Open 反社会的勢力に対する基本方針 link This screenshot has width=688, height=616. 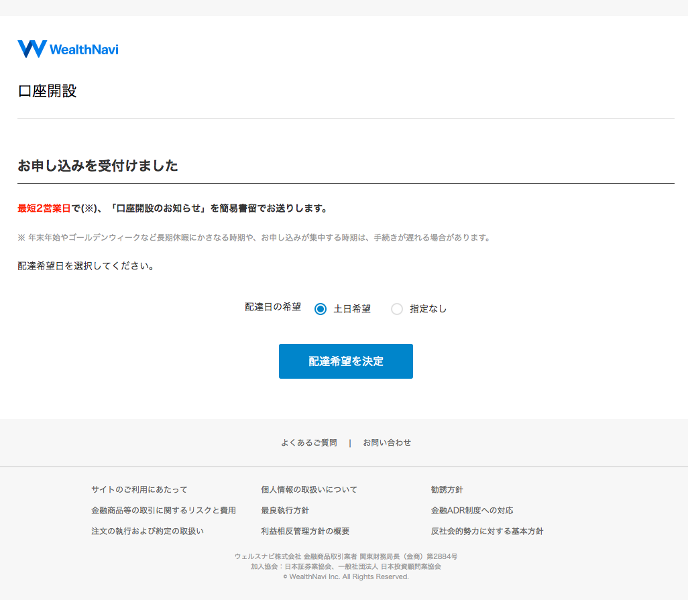click(x=487, y=532)
